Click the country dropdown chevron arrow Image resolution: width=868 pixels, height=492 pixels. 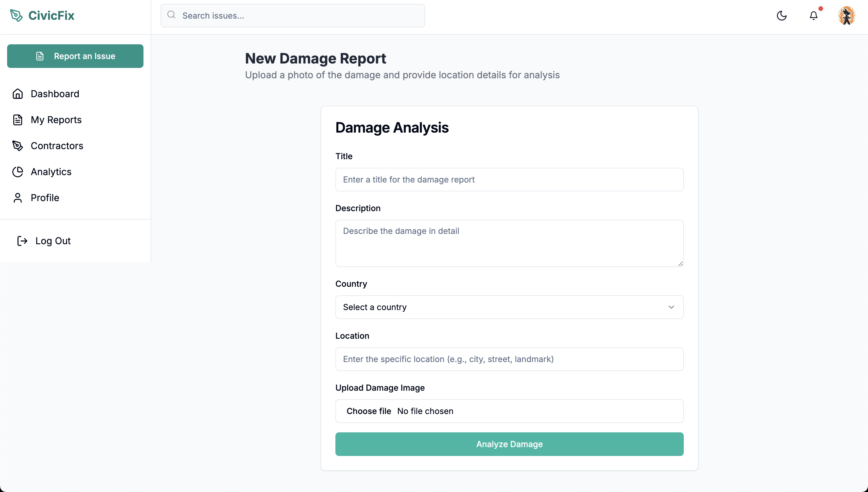[671, 307]
